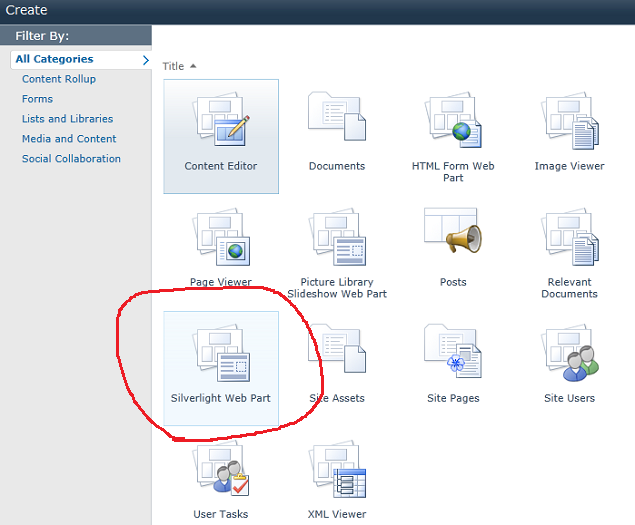Screen dimensions: 635x525
Task: Pick the XML Viewer icon
Action: click(337, 469)
